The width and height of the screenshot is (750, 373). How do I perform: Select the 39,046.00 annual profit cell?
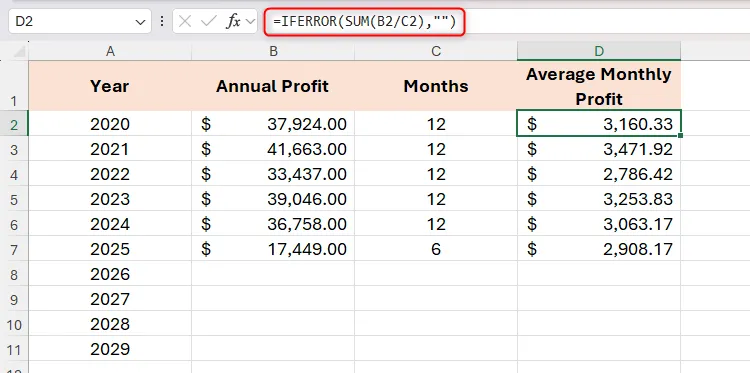pos(273,198)
